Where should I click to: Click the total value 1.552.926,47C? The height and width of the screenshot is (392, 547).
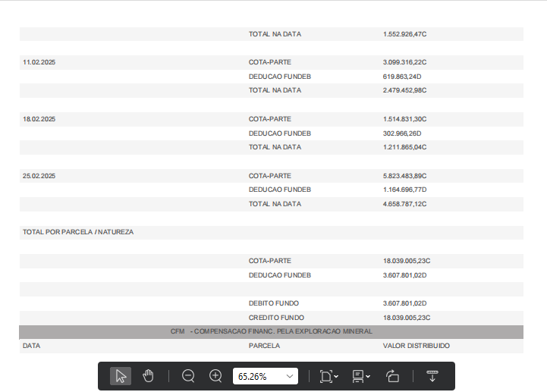coord(405,34)
